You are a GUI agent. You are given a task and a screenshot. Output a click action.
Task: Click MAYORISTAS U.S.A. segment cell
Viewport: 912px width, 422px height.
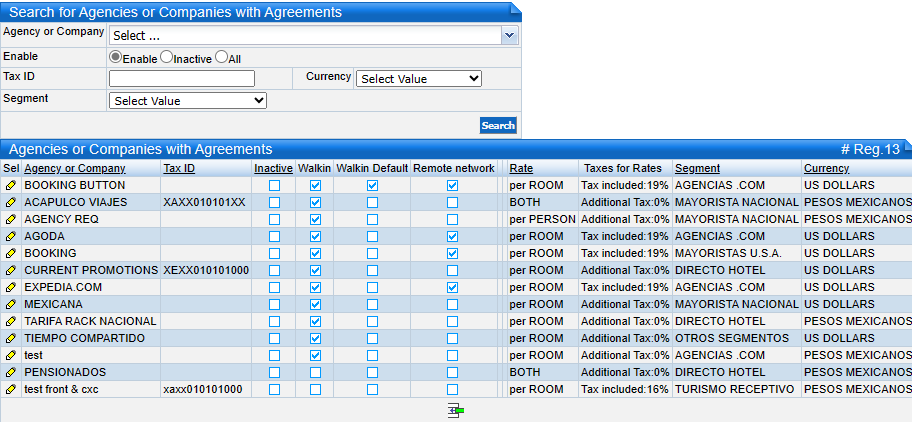[x=728, y=253]
